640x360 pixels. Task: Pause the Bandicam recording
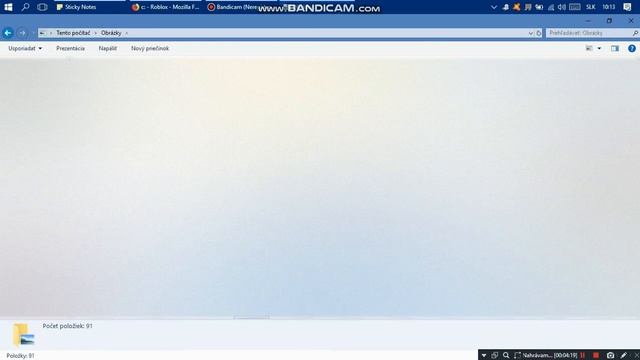[582, 356]
